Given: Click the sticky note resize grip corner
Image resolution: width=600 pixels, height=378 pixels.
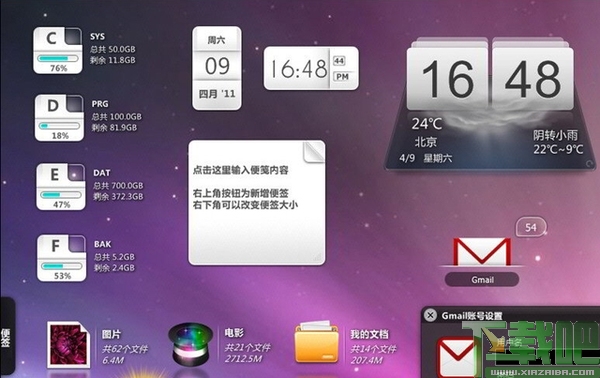Looking at the screenshot, I should click(318, 257).
